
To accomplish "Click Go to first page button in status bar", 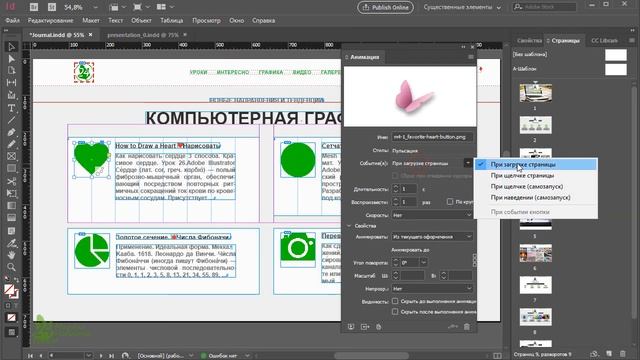I will pyautogui.click(x=30, y=356).
